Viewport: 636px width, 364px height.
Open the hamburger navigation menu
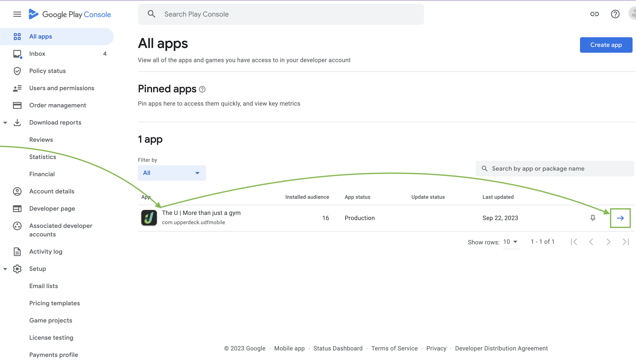17,14
